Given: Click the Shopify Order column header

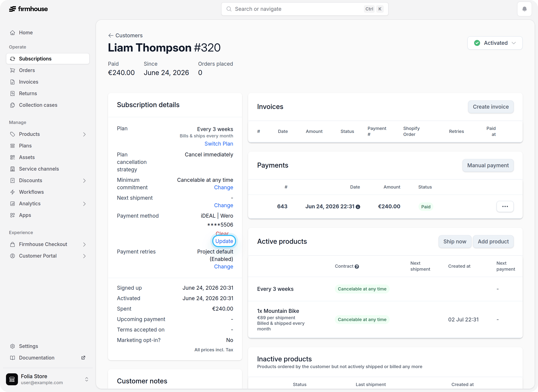Looking at the screenshot, I should tap(411, 131).
